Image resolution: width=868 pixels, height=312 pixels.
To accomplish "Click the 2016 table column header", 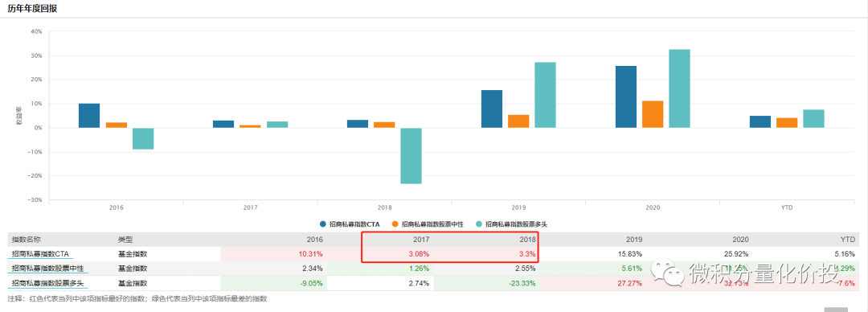I will pyautogui.click(x=314, y=240).
